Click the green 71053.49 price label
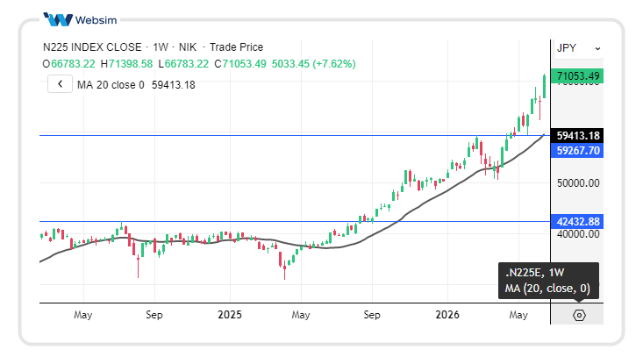 click(577, 76)
